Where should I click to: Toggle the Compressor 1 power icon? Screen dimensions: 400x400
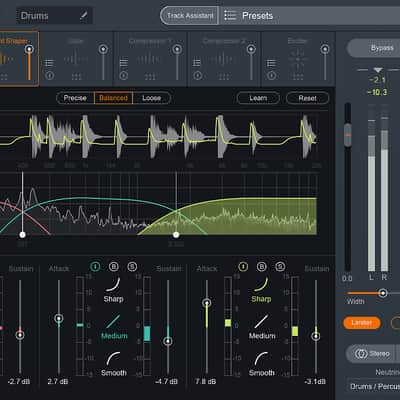pos(124,76)
